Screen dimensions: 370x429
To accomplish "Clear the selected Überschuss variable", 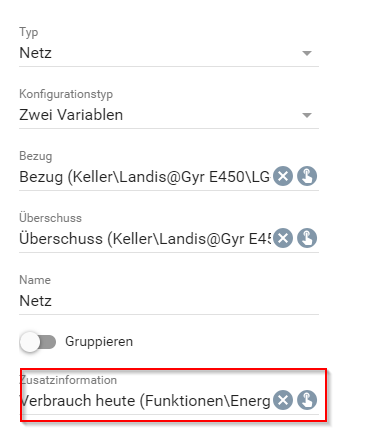I will 283,238.
